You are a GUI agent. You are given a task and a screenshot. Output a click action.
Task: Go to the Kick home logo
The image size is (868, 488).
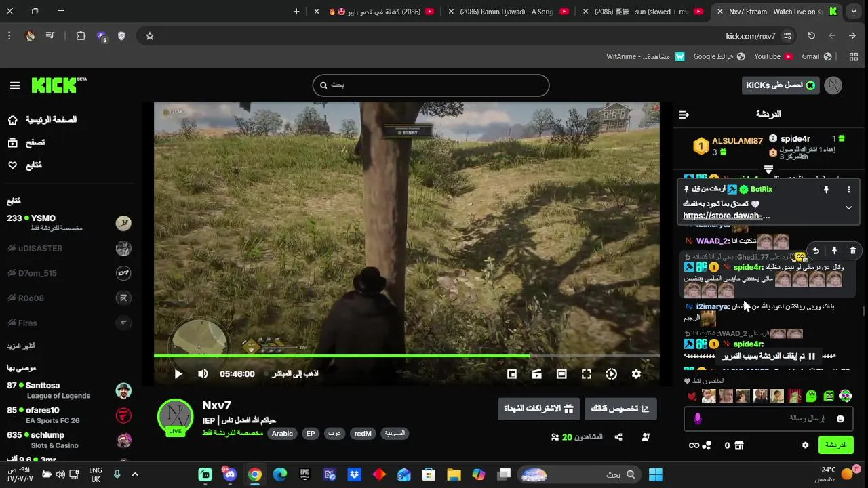coord(58,85)
